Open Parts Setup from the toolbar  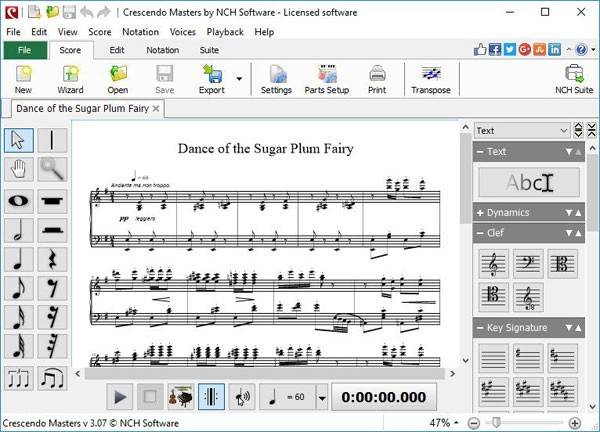point(327,78)
